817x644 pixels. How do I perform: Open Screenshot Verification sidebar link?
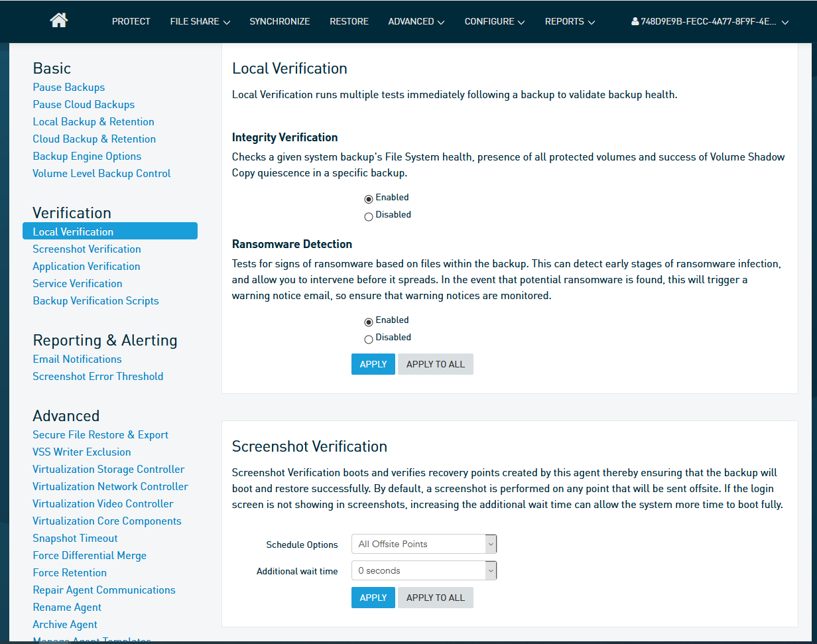pyautogui.click(x=87, y=249)
